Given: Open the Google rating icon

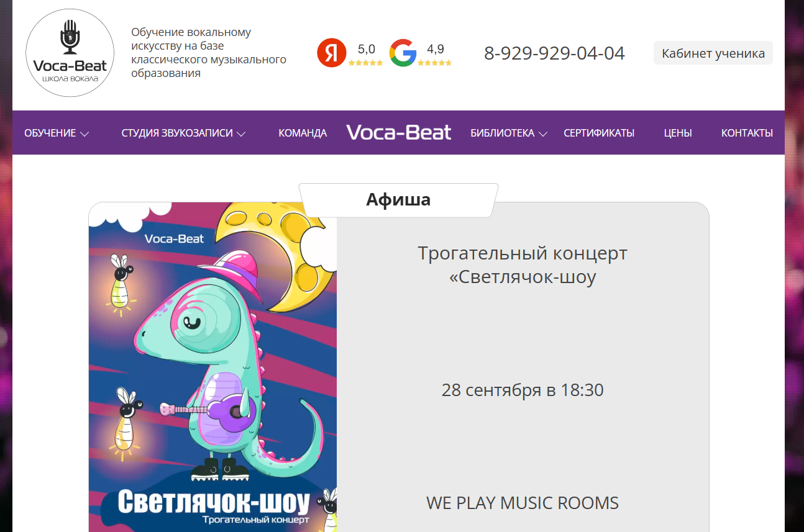Looking at the screenshot, I should (x=403, y=53).
